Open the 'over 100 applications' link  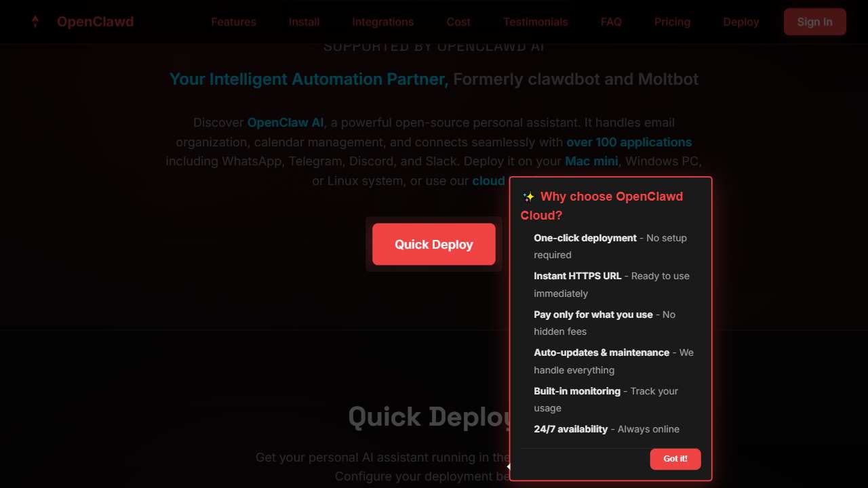point(629,142)
